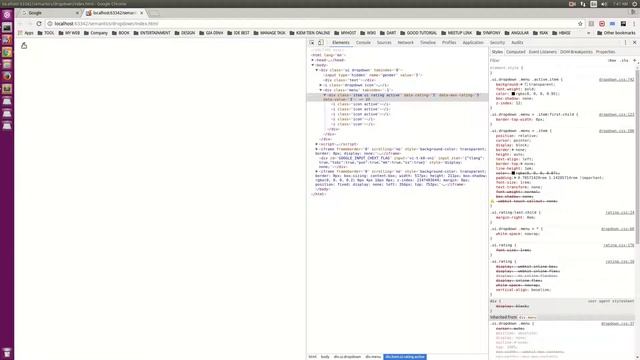Open the ANGULAR bookmarks folder

pyautogui.click(x=516, y=33)
